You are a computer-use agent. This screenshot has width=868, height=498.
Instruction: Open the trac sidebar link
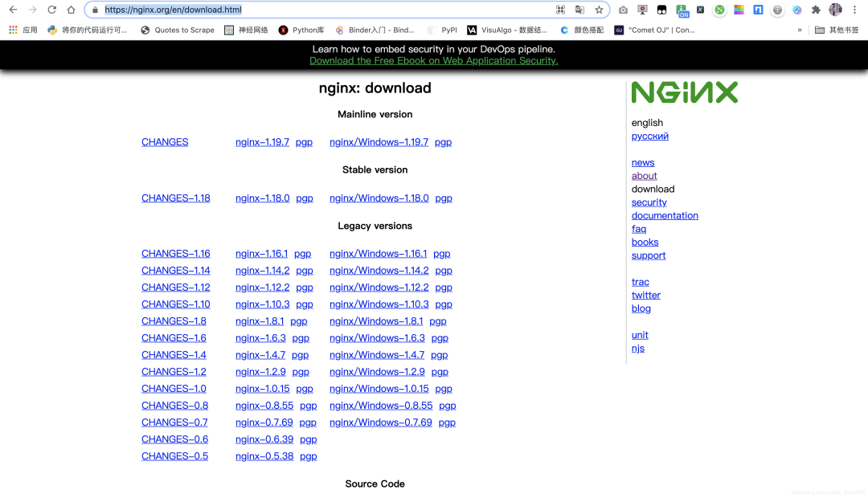coord(640,282)
